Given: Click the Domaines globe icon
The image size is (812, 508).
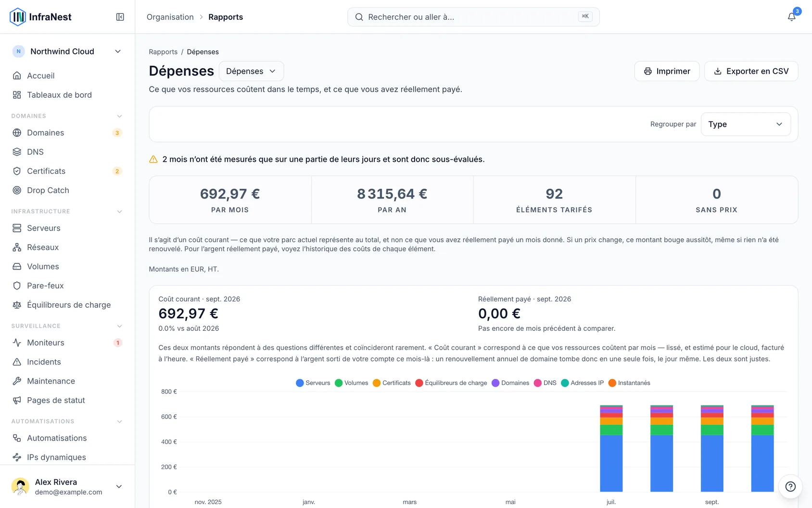Looking at the screenshot, I should pyautogui.click(x=17, y=132).
